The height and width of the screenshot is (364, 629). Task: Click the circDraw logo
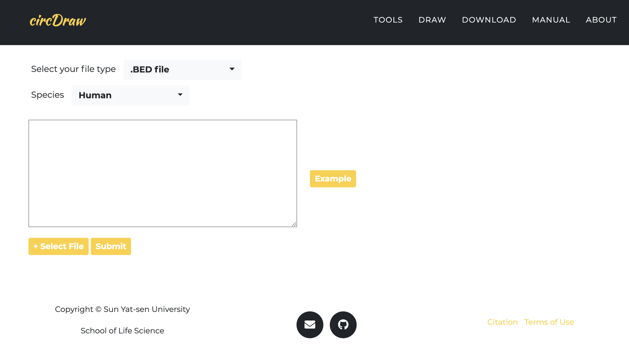58,20
